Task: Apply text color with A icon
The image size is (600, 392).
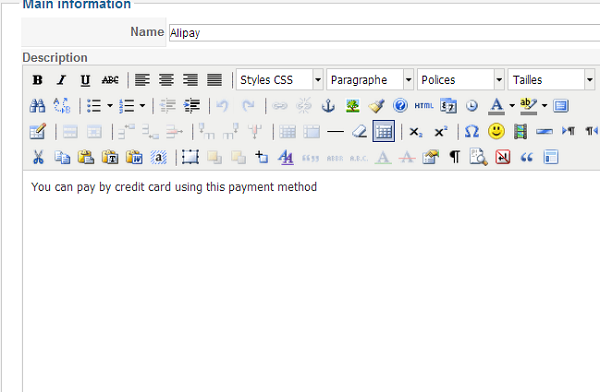Action: coord(496,106)
